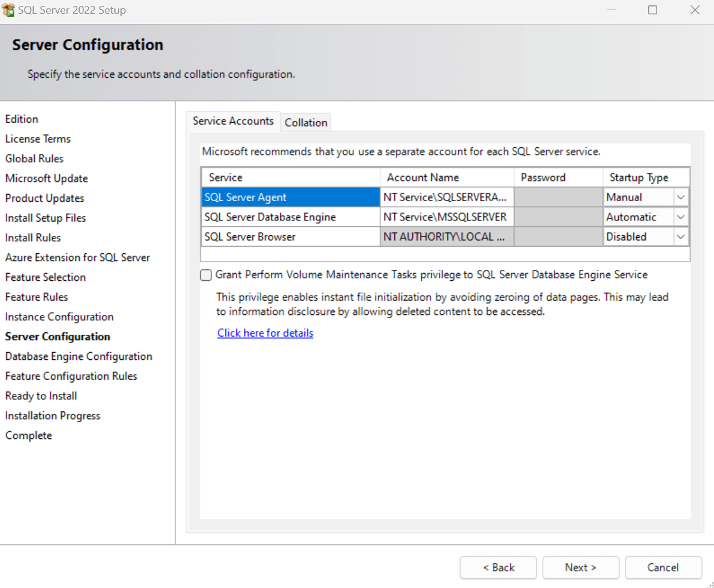Cancel the SQL Server setup

(663, 568)
